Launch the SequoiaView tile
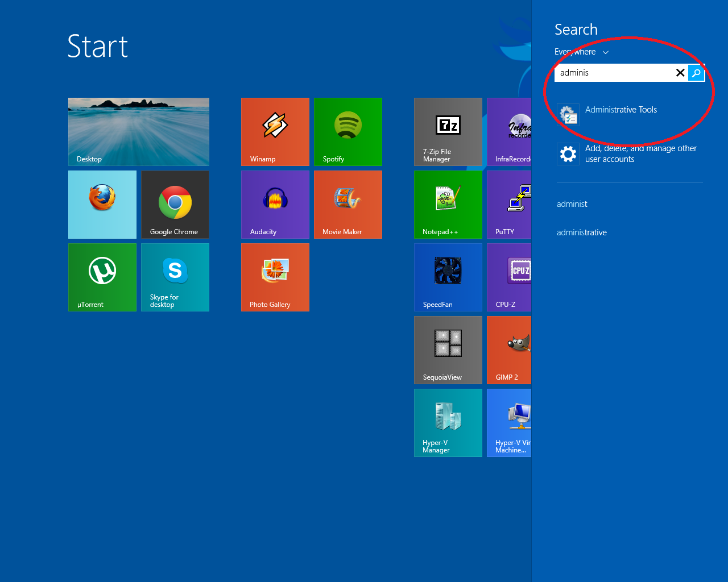The height and width of the screenshot is (582, 728). [x=448, y=350]
